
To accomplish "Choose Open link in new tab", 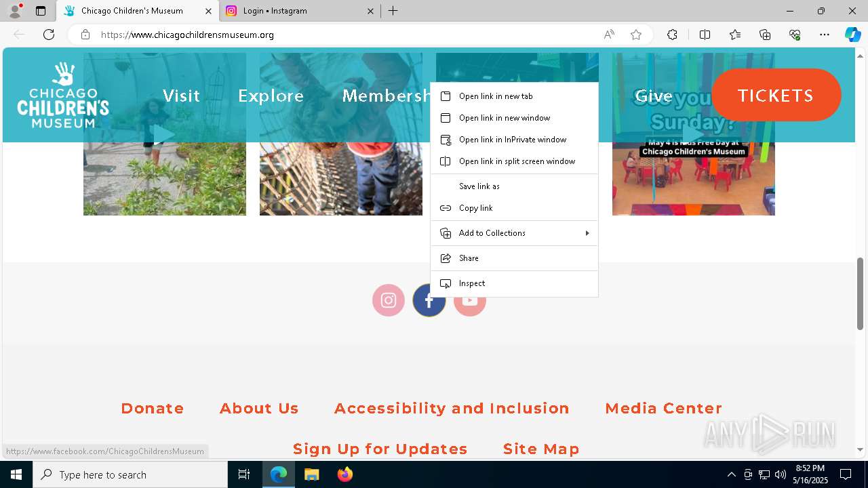I will click(x=514, y=96).
